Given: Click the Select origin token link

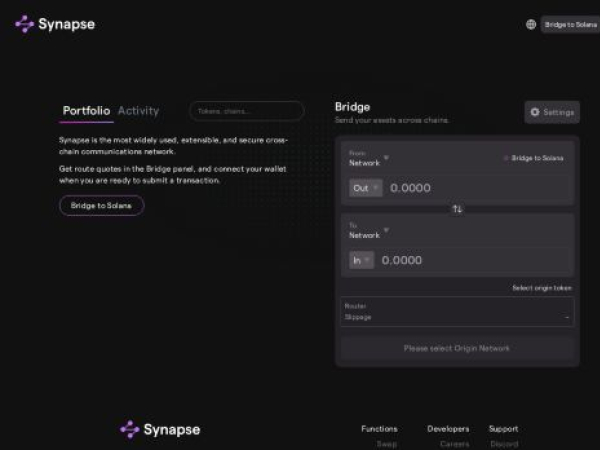Looking at the screenshot, I should [x=541, y=288].
